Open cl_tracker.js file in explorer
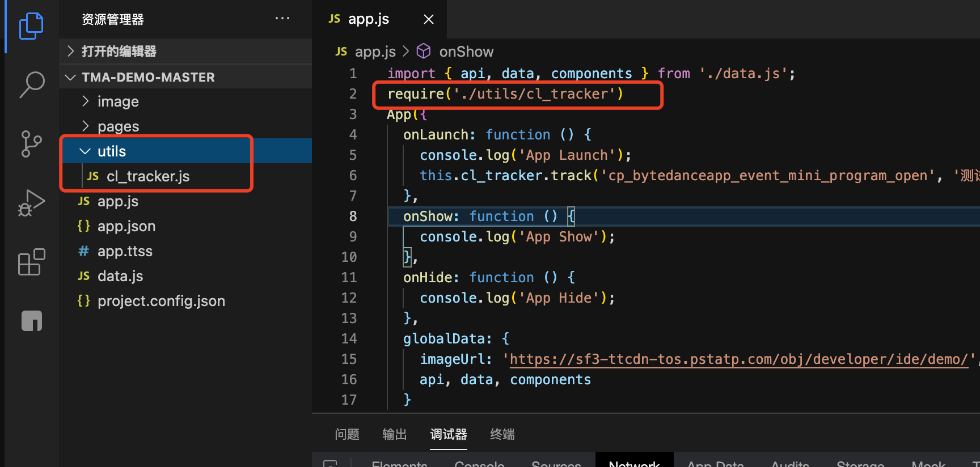Screen dimensions: 980x467 148,176
